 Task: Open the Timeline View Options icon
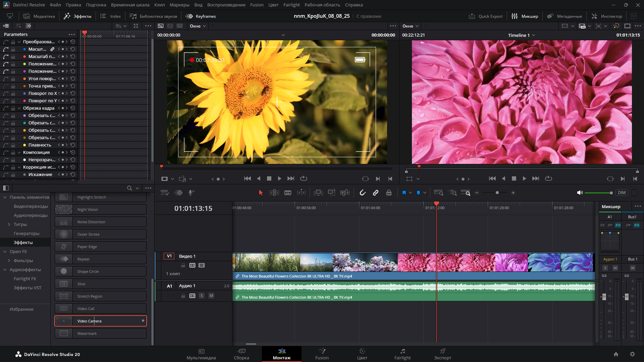pos(164,193)
